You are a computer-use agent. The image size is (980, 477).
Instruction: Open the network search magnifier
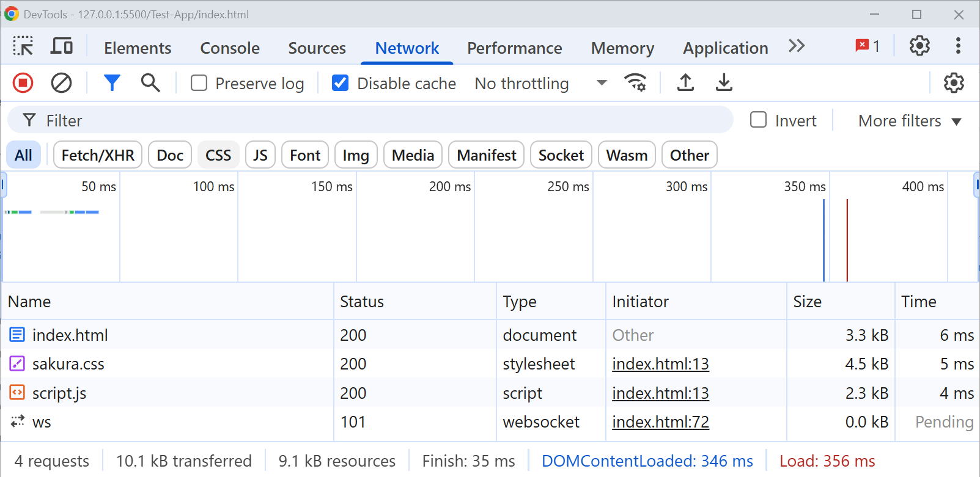(x=150, y=82)
